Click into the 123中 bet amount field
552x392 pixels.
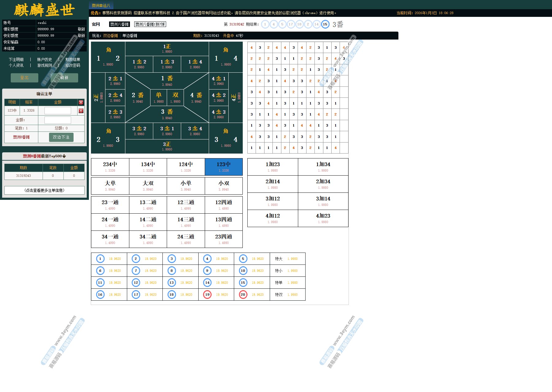(58, 111)
